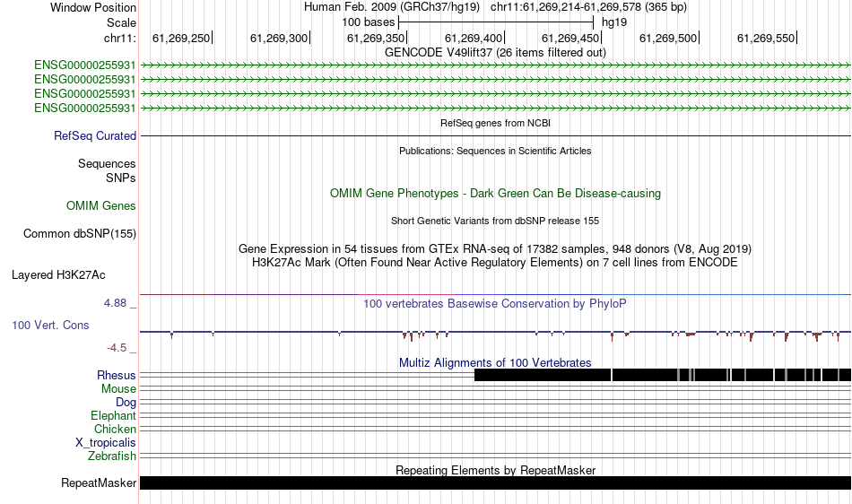The height and width of the screenshot is (504, 852).
Task: Click the Mouse alignment species label
Action: [118, 389]
